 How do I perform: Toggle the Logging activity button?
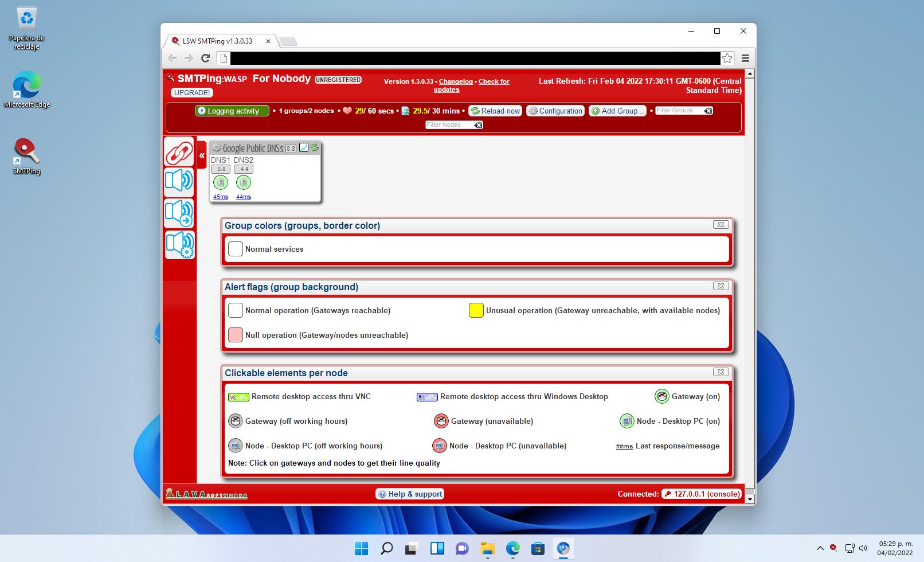(232, 111)
